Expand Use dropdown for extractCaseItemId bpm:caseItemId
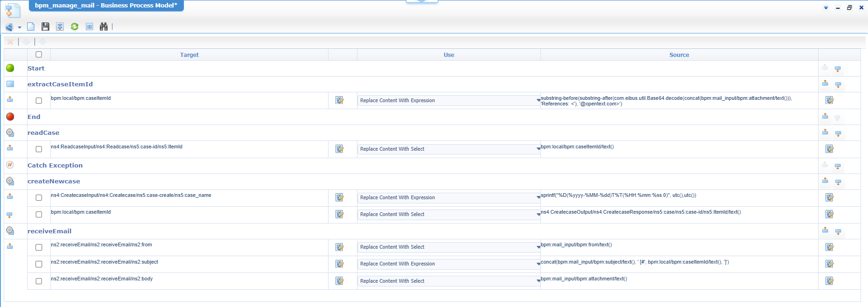Image resolution: width=868 pixels, height=307 pixels. pyautogui.click(x=538, y=100)
